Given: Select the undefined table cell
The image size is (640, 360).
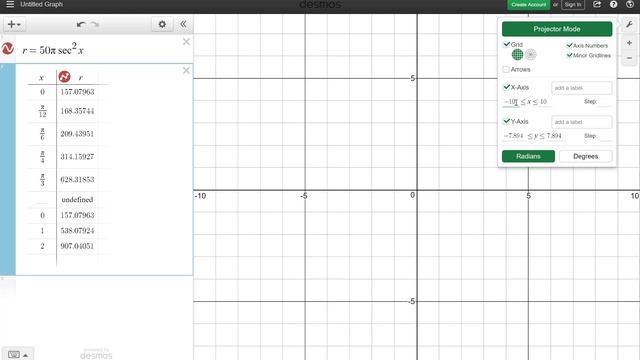Looking at the screenshot, I should (78, 200).
